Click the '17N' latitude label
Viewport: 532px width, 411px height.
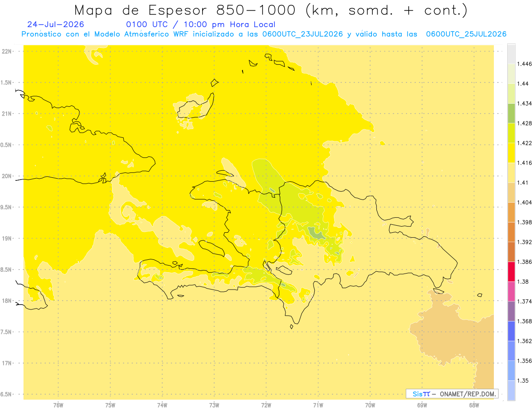(7, 364)
